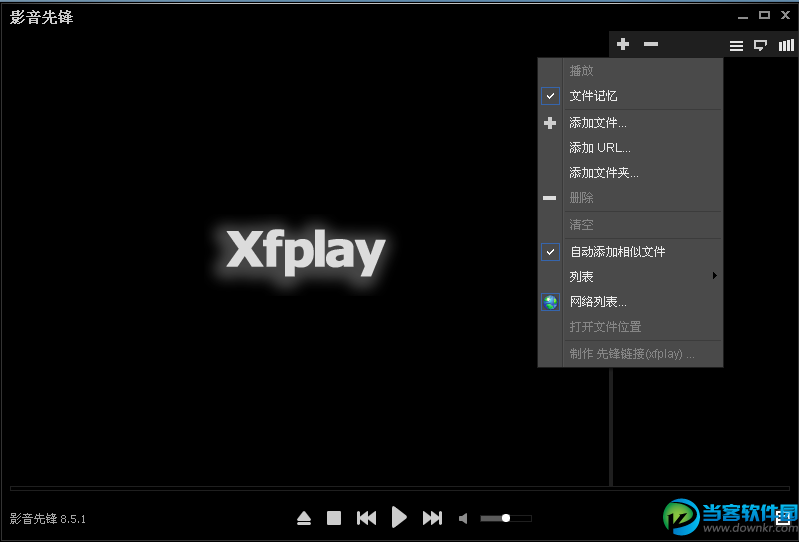Click the globe icon beside 网络列表
799x542 pixels.
click(550, 302)
